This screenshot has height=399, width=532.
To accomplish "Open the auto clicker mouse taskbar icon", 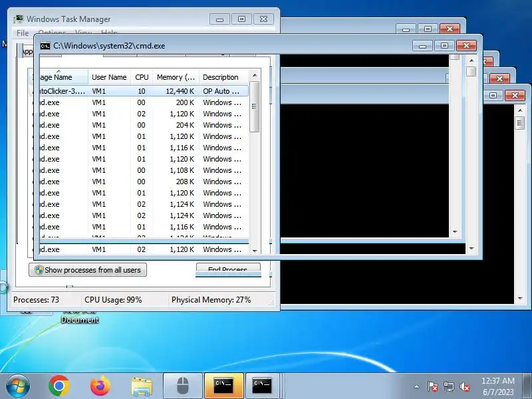I will pos(184,386).
